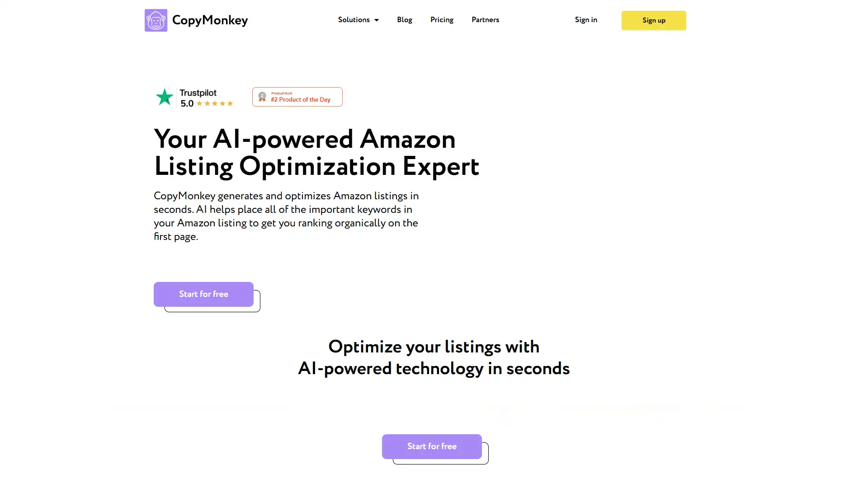Click the bottom Start for free button

(432, 446)
